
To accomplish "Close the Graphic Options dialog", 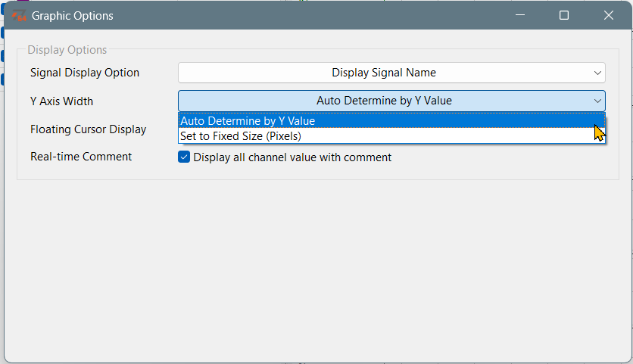I will (x=608, y=15).
